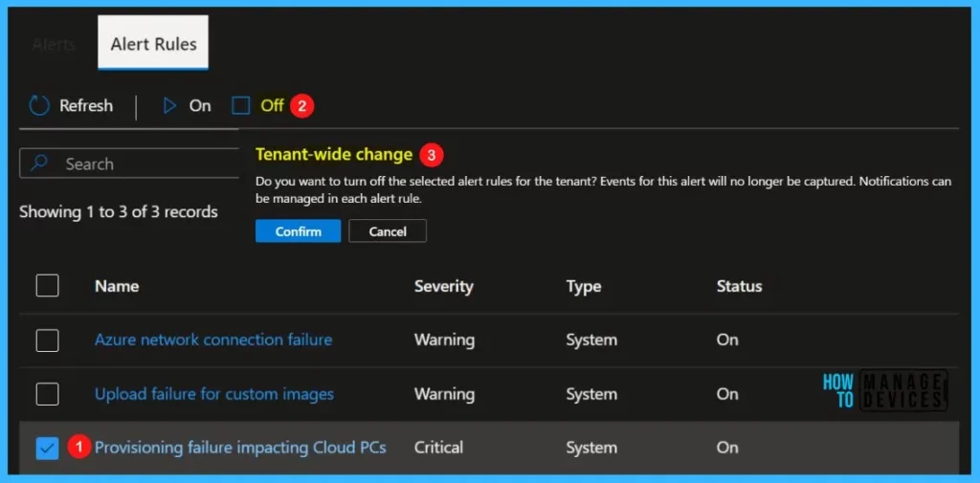
Task: Click the Off label in the toolbar
Action: pyautogui.click(x=273, y=105)
